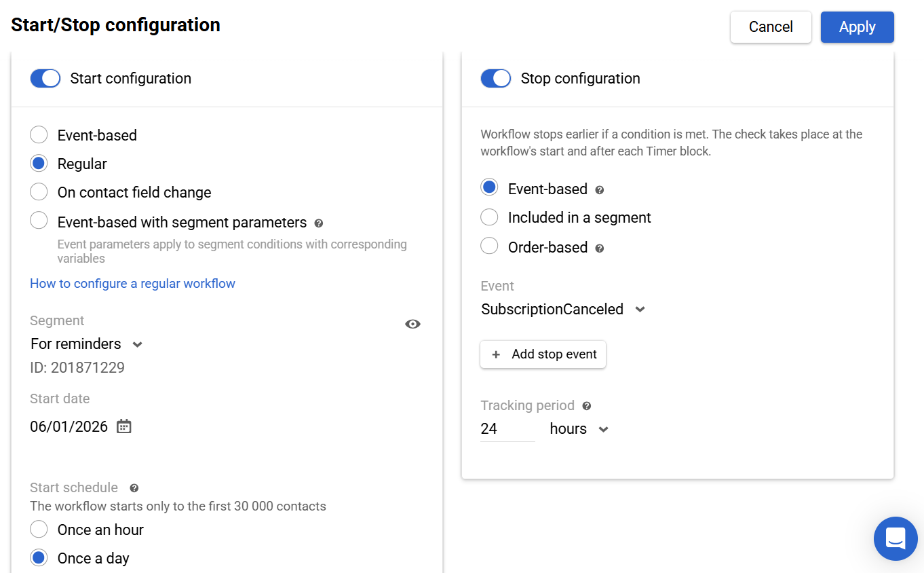The image size is (924, 573).
Task: Turn off the Stop configuration switch
Action: pos(496,79)
